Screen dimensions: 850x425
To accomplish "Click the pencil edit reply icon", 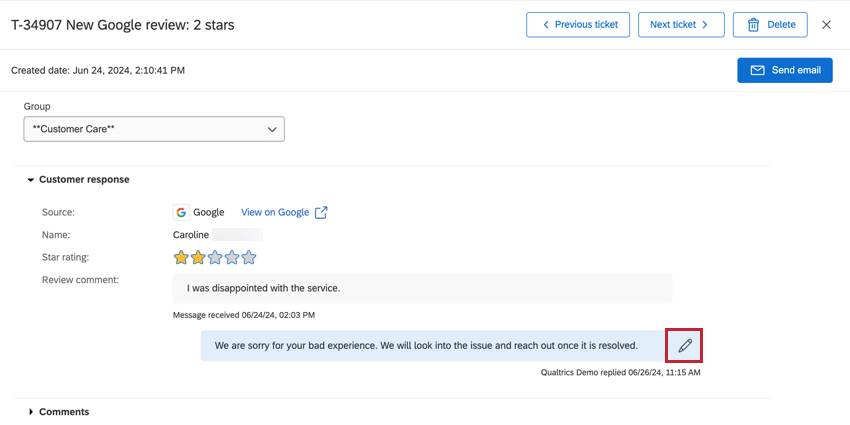I will click(x=685, y=346).
